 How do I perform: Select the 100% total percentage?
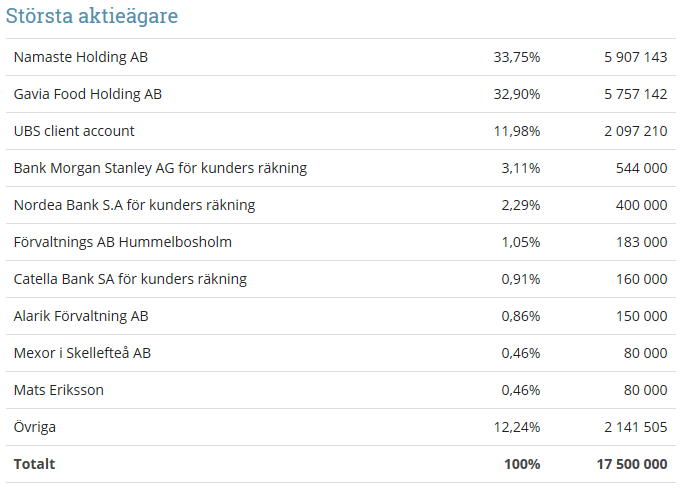point(522,464)
